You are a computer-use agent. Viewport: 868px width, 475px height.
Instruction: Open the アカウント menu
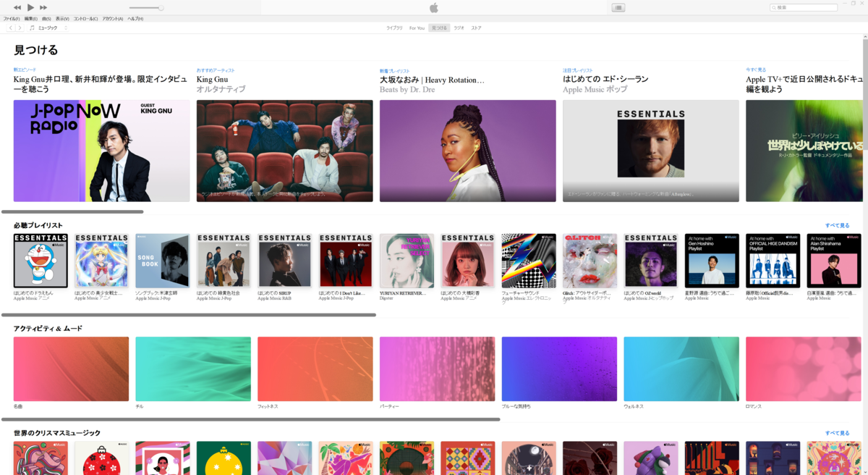click(x=113, y=18)
